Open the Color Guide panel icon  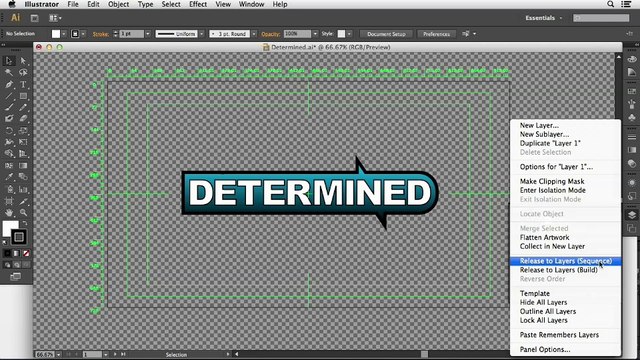point(632,72)
